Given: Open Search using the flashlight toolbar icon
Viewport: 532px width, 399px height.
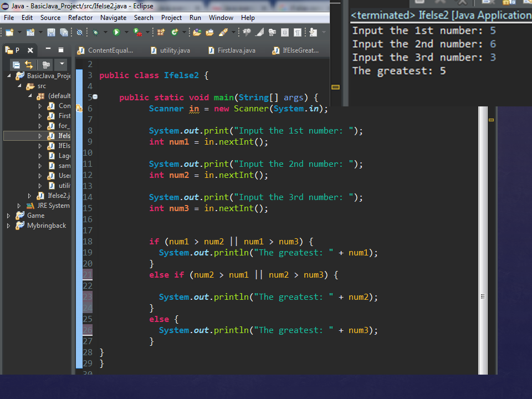Looking at the screenshot, I should [223, 32].
